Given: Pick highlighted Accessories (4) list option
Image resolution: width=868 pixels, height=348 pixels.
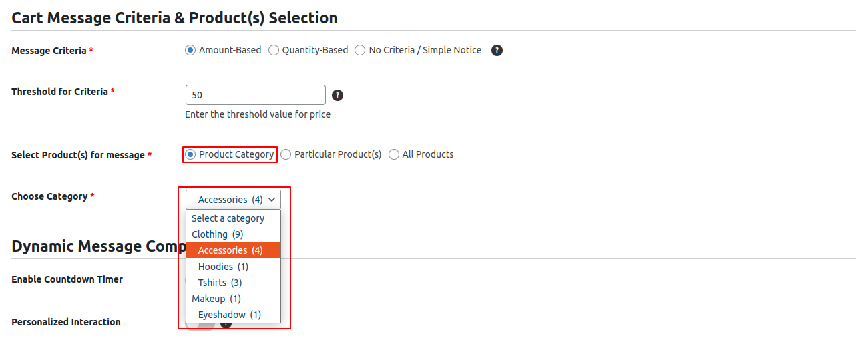Looking at the screenshot, I should click(230, 250).
